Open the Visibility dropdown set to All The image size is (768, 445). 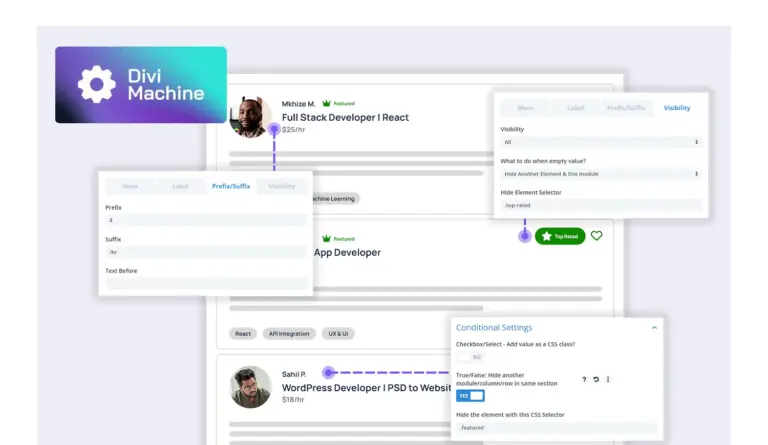pyautogui.click(x=601, y=142)
